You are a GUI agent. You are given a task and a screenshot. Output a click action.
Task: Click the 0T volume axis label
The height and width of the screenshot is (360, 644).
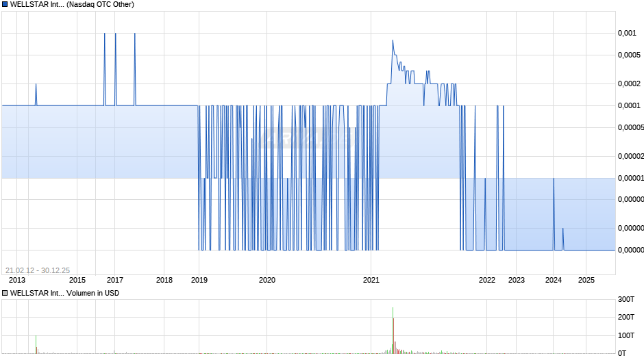coord(622,353)
